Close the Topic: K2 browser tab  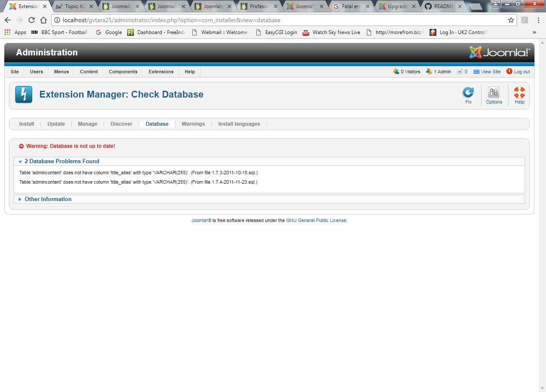pos(91,6)
